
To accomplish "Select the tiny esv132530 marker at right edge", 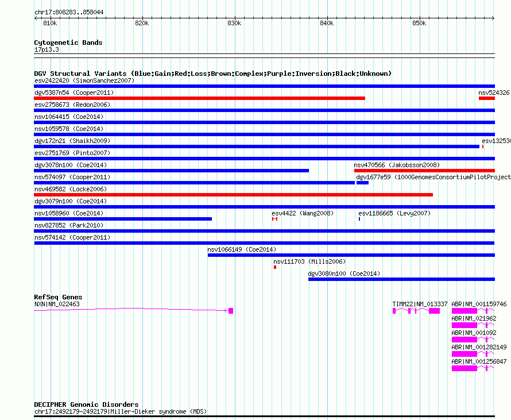I will (x=483, y=147).
